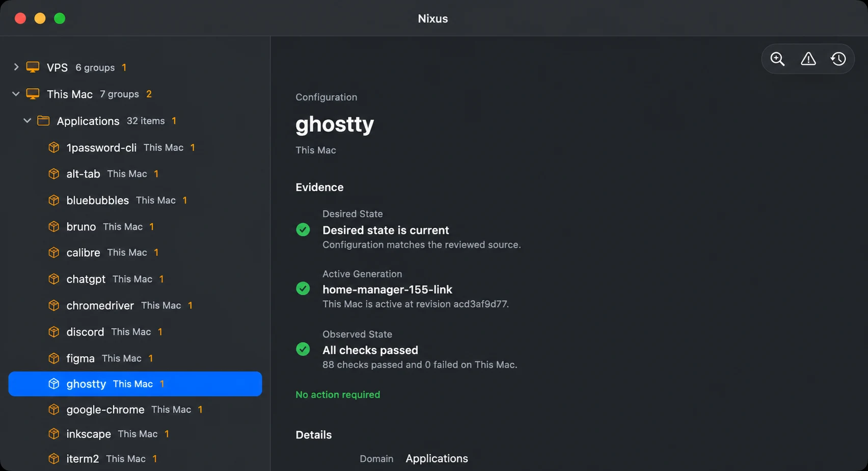Screen dimensions: 868x471
Task: Select inkscape in the sidebar
Action: click(135, 434)
